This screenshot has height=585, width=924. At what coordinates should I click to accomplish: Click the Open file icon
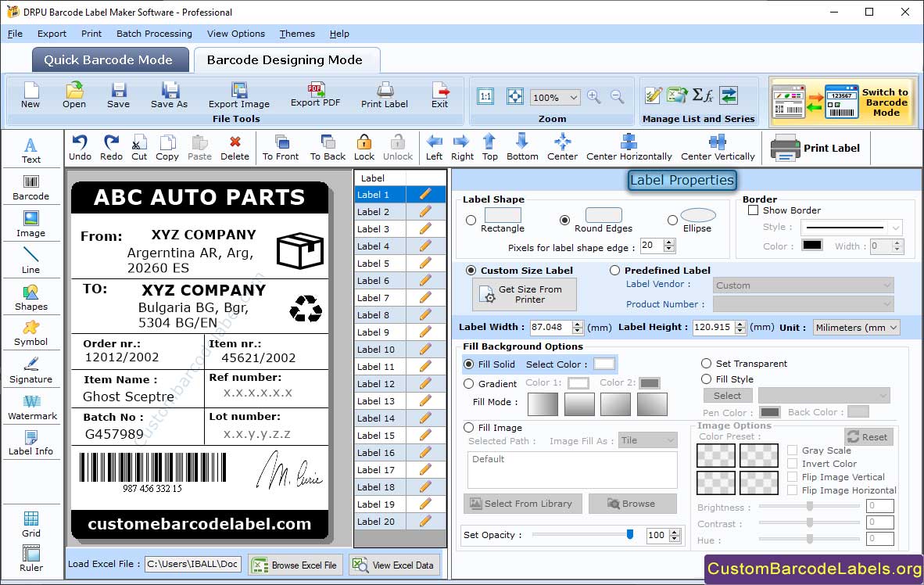[x=74, y=95]
